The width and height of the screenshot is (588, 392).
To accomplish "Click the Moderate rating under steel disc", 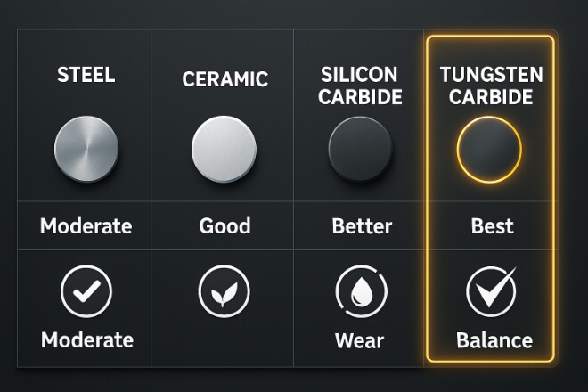I will (x=86, y=226).
